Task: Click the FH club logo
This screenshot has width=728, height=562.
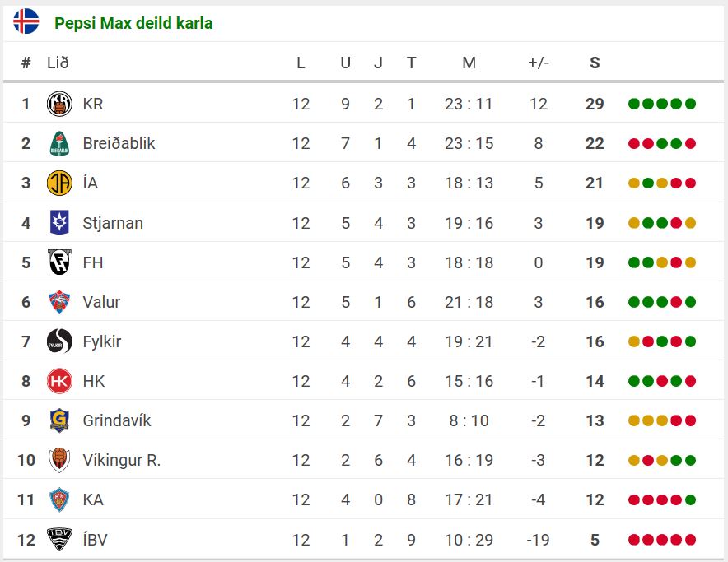Action: (59, 262)
